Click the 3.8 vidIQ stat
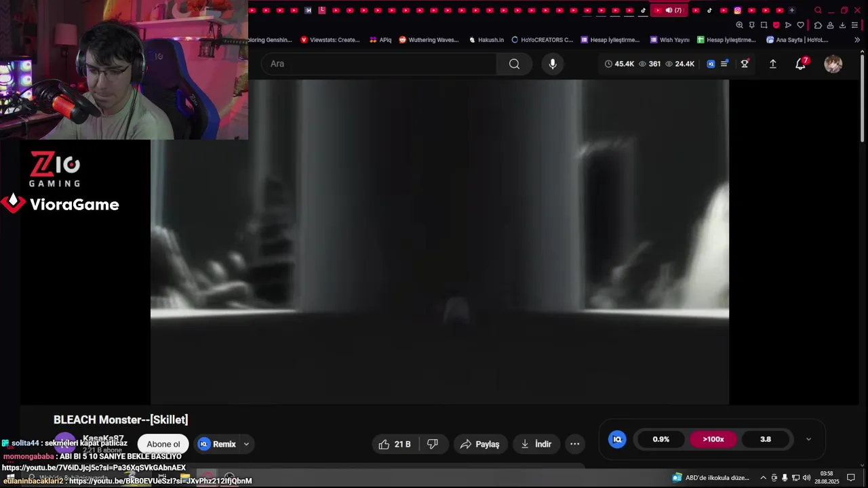868x488 pixels. pyautogui.click(x=766, y=439)
